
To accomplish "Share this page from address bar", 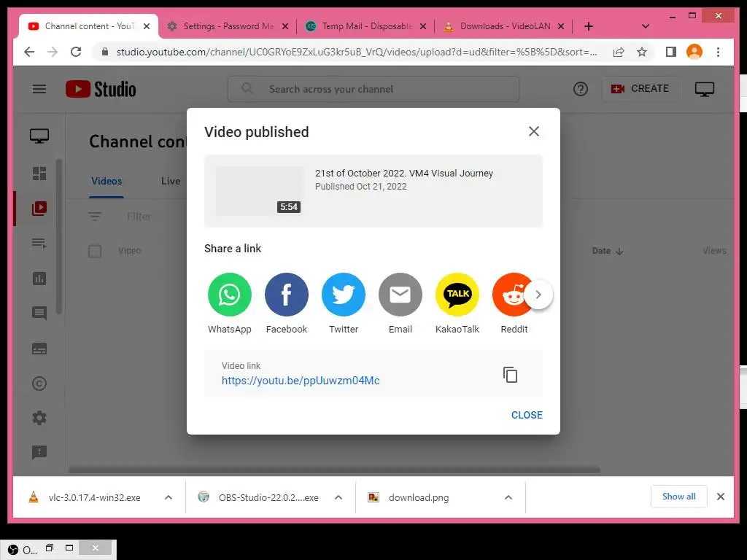I will click(619, 52).
